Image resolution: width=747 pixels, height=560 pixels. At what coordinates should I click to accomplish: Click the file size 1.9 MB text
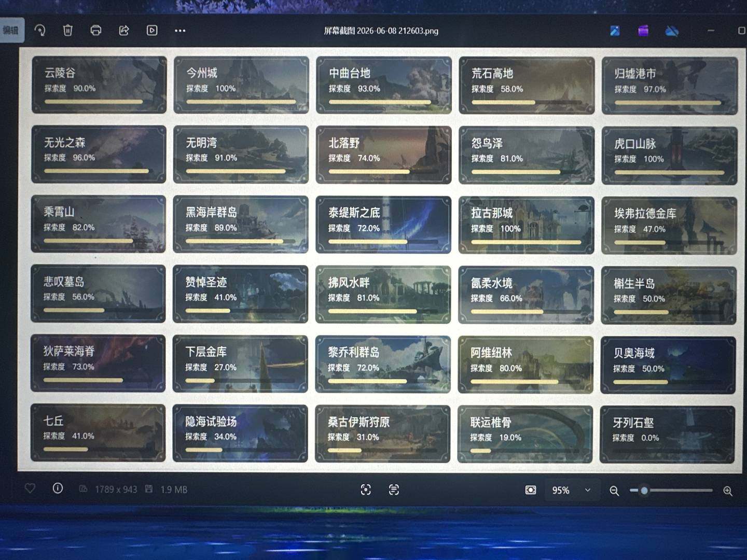pyautogui.click(x=174, y=489)
